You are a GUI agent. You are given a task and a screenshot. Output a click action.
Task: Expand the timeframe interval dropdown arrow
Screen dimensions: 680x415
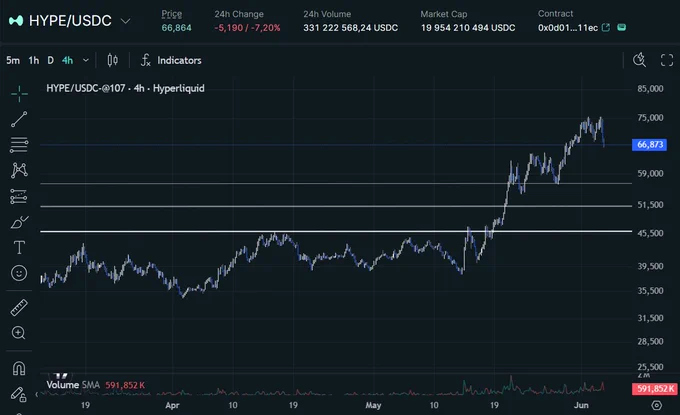(x=86, y=60)
